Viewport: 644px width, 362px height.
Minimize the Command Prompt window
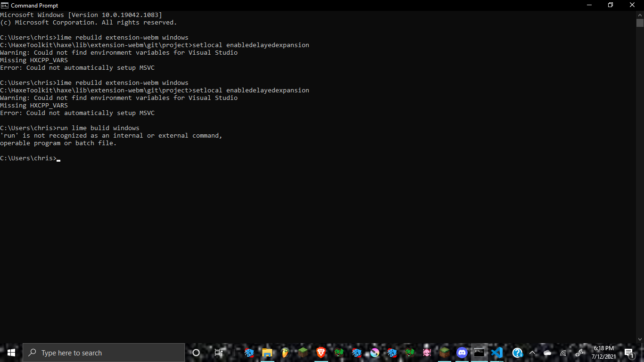point(589,5)
